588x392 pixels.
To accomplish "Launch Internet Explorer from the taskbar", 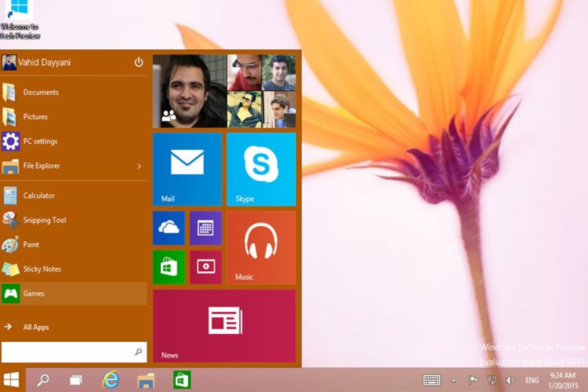I will click(111, 380).
